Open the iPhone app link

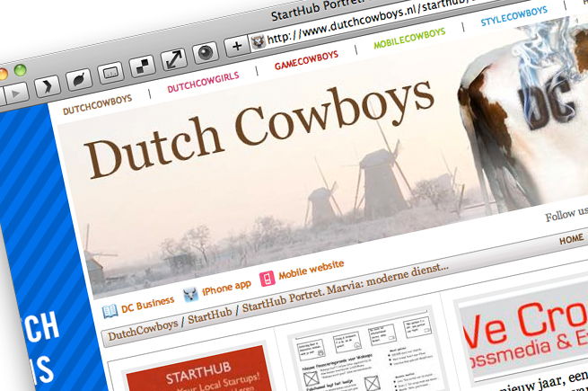[226, 289]
